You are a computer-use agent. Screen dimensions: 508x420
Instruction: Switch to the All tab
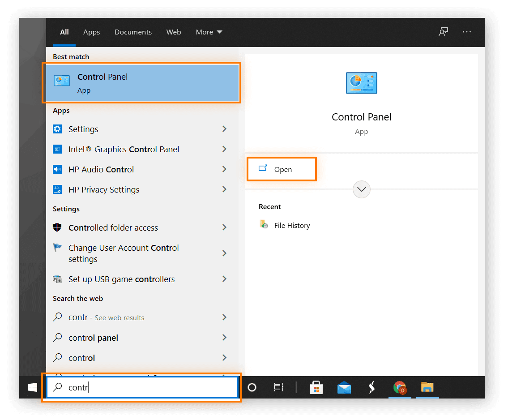click(64, 32)
